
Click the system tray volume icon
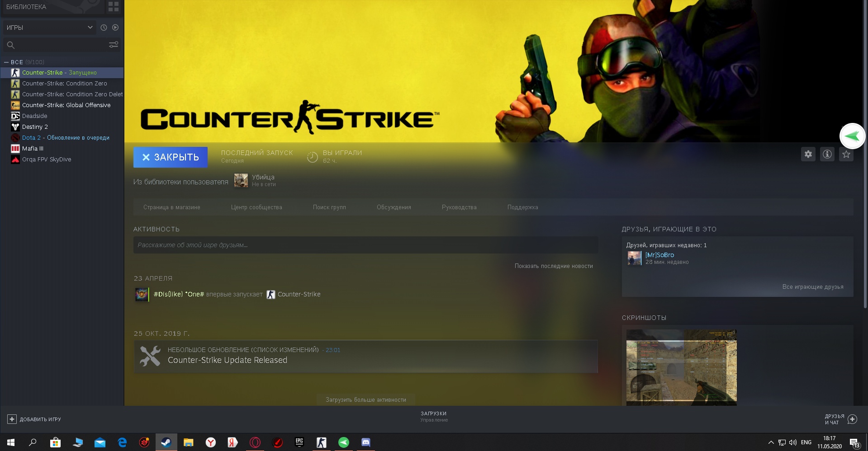793,442
